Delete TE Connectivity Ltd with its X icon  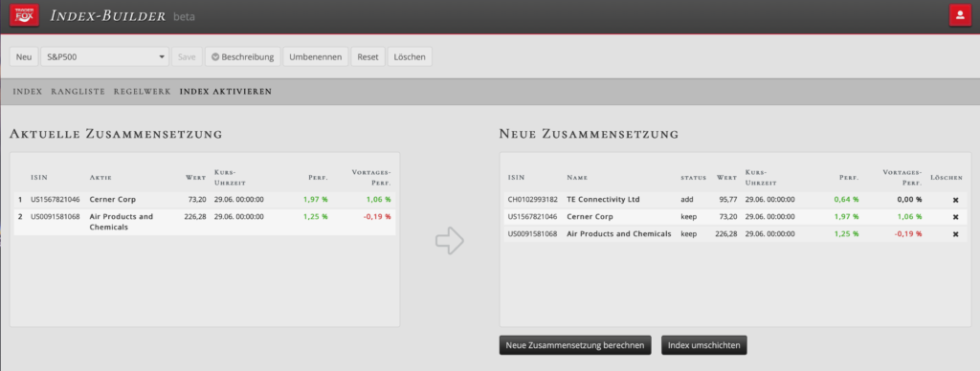point(955,200)
